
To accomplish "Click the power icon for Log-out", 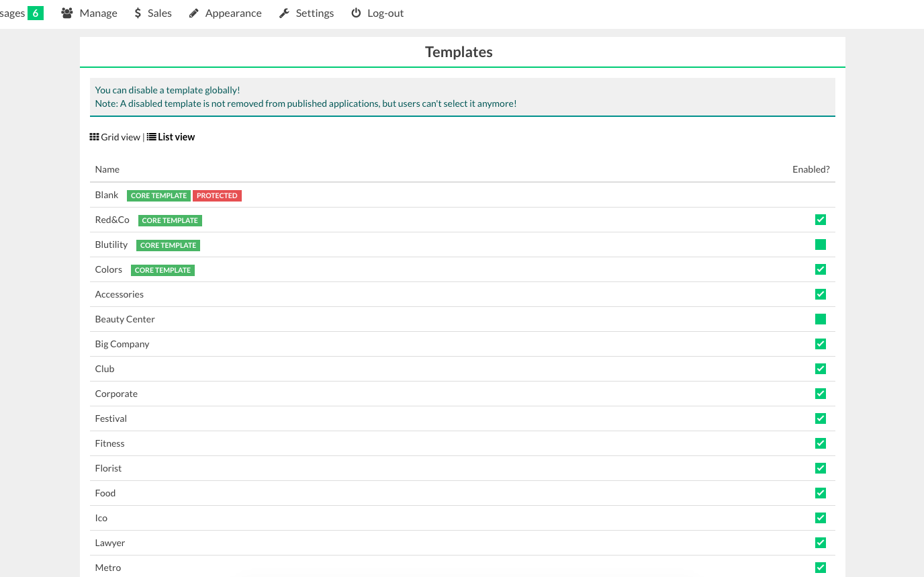I will coord(356,13).
